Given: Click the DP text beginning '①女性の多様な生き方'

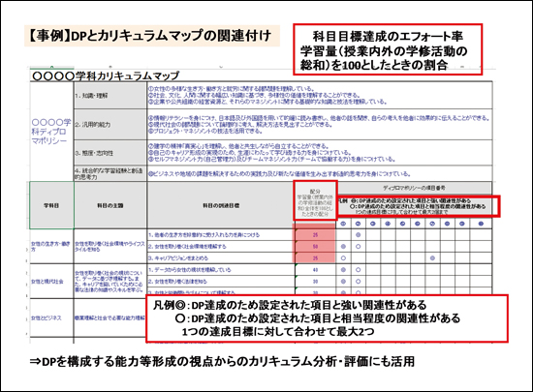Looking at the screenshot, I should click(232, 89).
